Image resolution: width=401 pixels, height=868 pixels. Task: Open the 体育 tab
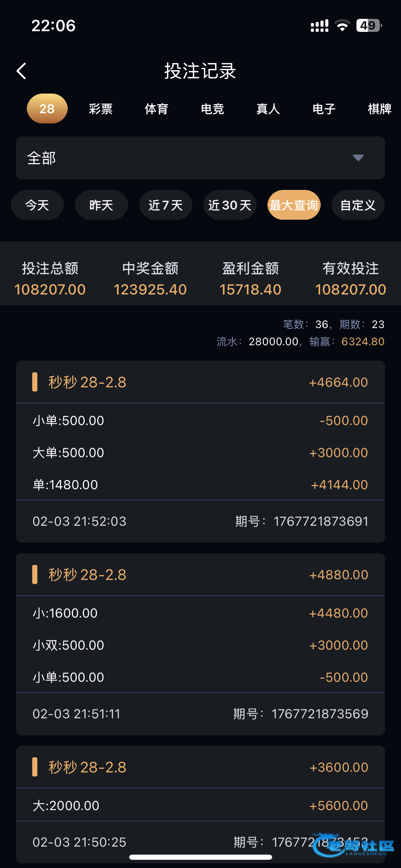tap(157, 109)
